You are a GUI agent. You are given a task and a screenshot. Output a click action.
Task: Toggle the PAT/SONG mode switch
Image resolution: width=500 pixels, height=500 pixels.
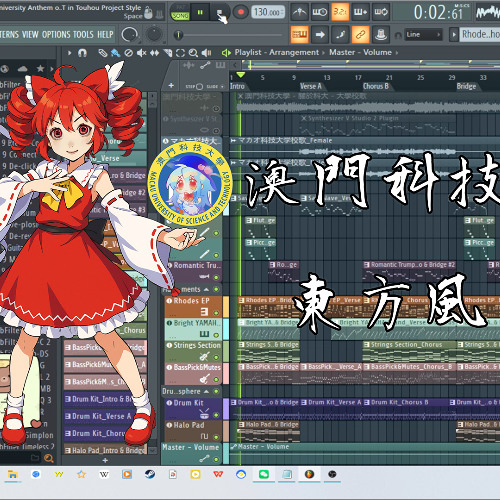180,13
